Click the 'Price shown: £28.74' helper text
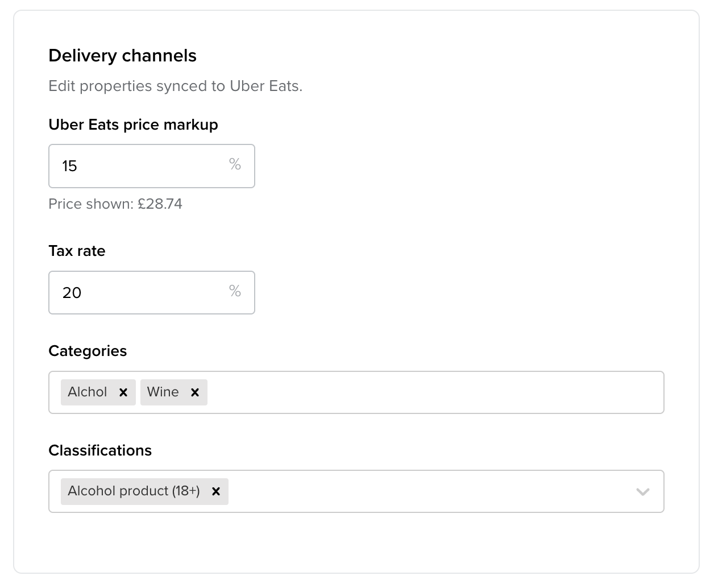 (115, 204)
